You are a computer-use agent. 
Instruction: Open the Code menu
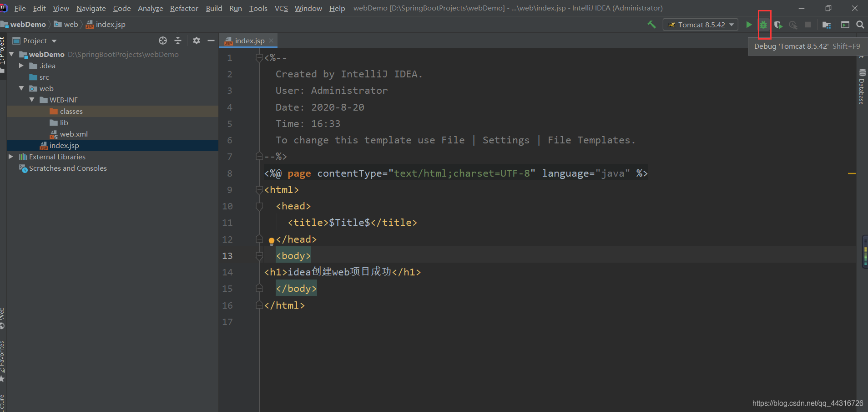click(122, 8)
